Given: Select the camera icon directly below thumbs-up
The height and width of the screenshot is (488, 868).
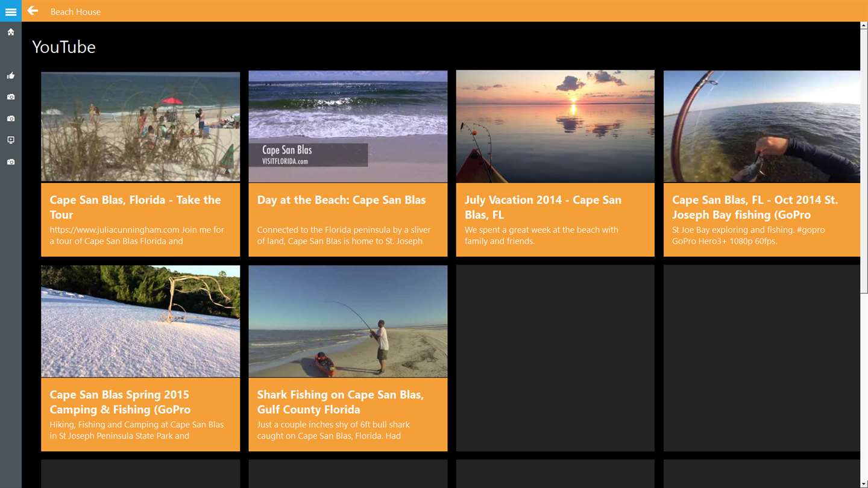Looking at the screenshot, I should tap(11, 97).
